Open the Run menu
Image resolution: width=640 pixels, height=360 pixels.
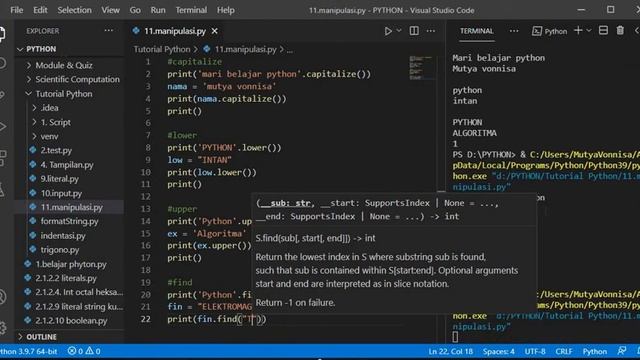[x=158, y=10]
